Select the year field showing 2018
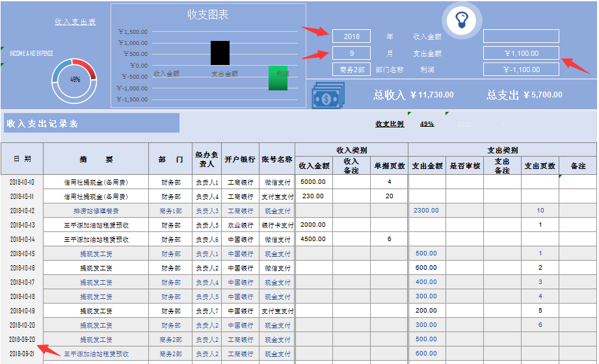Viewport: 599px width, 364px height. pos(351,36)
